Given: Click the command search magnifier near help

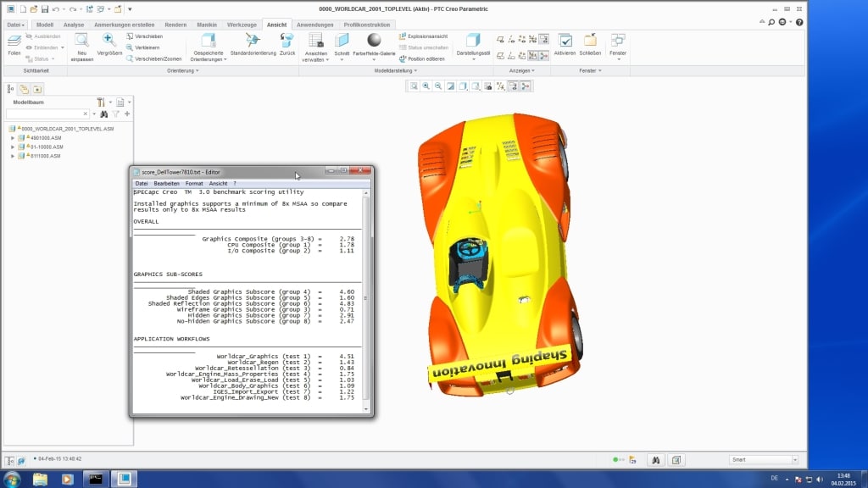Looking at the screenshot, I should [771, 22].
